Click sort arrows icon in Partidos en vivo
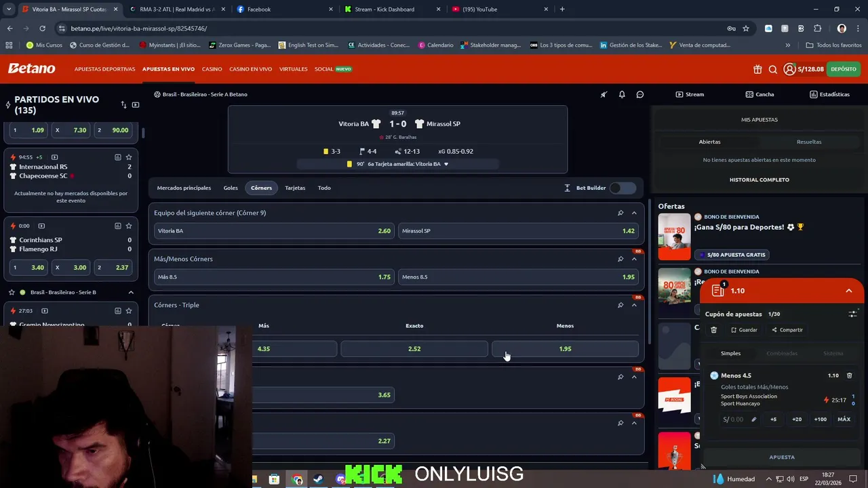Screen dimensions: 868x488 [123, 105]
